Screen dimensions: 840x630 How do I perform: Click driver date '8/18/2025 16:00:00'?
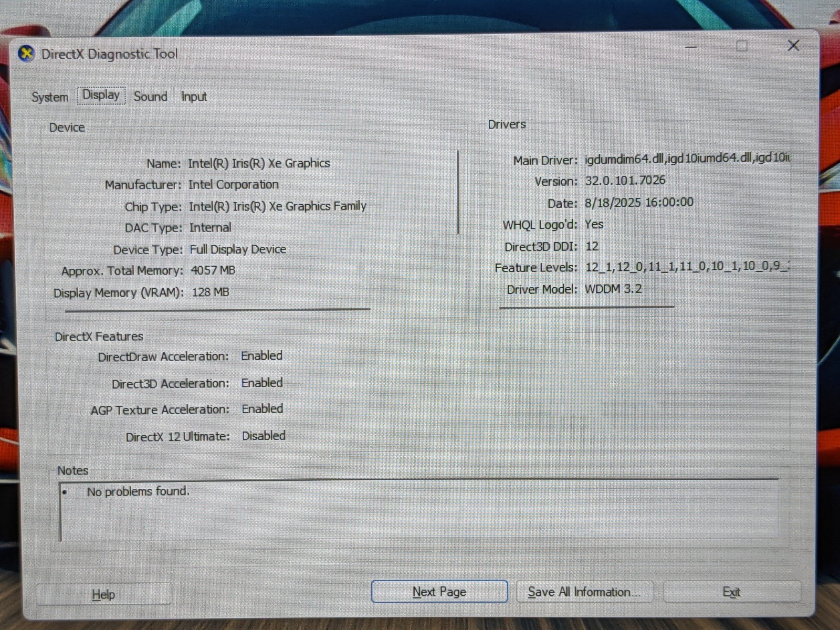pos(639,203)
